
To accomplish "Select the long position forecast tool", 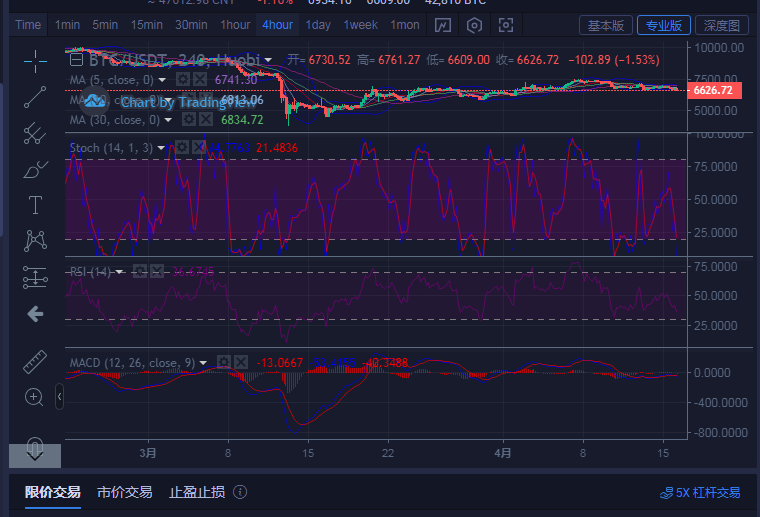I will (x=35, y=278).
